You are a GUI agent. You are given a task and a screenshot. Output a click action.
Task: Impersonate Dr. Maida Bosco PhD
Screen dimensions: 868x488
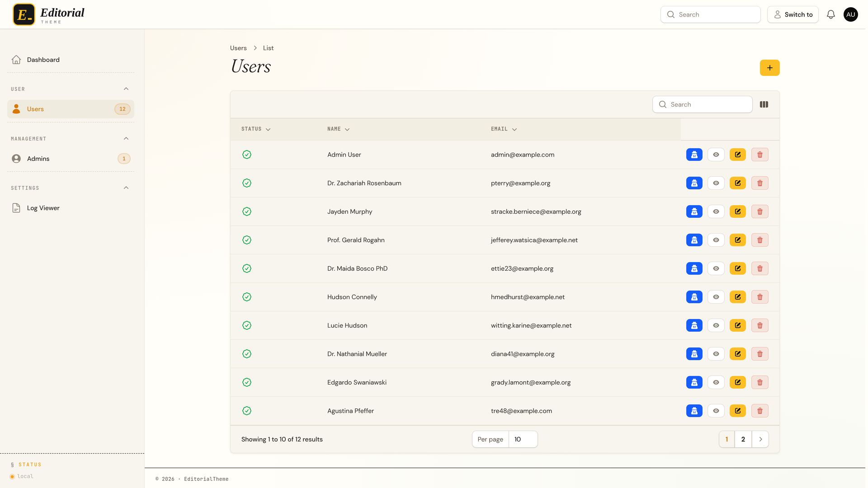694,268
